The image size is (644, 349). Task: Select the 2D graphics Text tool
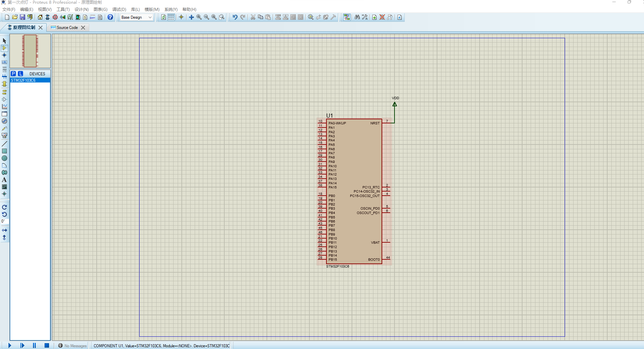pos(4,180)
